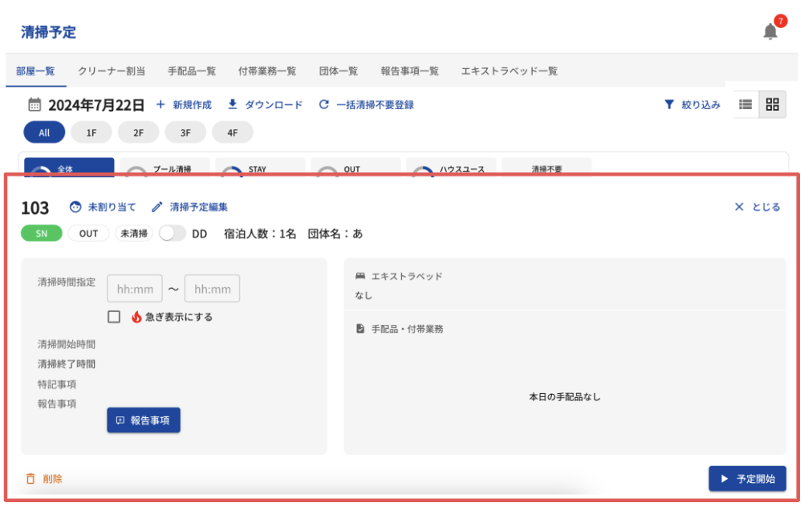Select the OUT status card
The height and width of the screenshot is (507, 812).
355,167
